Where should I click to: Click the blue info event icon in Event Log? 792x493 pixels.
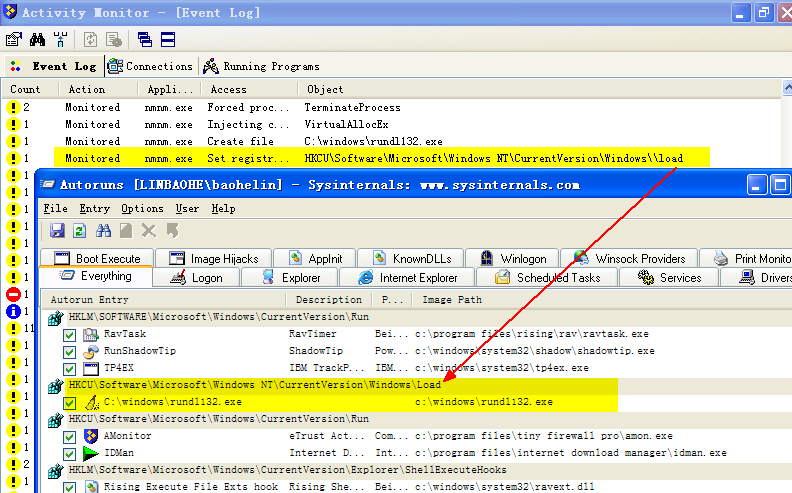coord(13,312)
